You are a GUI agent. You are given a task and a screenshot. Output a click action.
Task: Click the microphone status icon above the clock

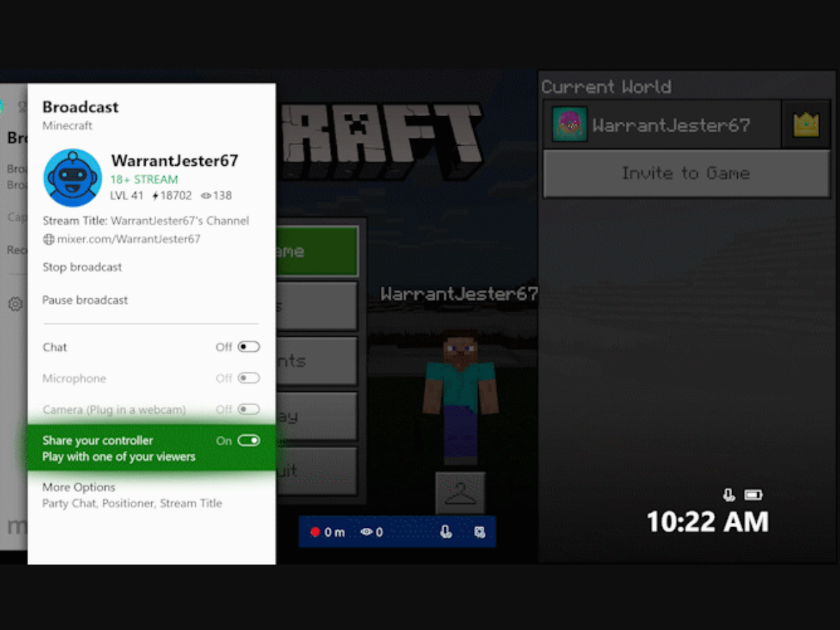point(729,495)
